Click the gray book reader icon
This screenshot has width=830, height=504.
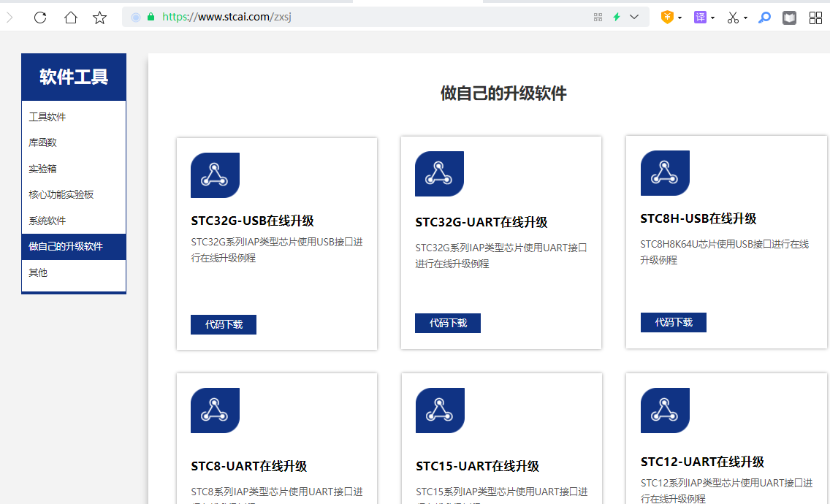[x=789, y=18]
